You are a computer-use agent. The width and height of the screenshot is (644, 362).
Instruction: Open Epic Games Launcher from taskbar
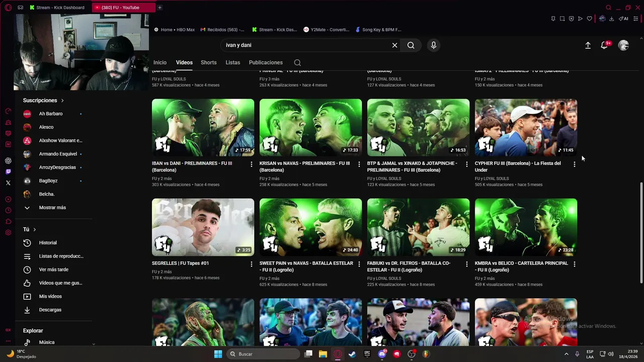pos(367,354)
